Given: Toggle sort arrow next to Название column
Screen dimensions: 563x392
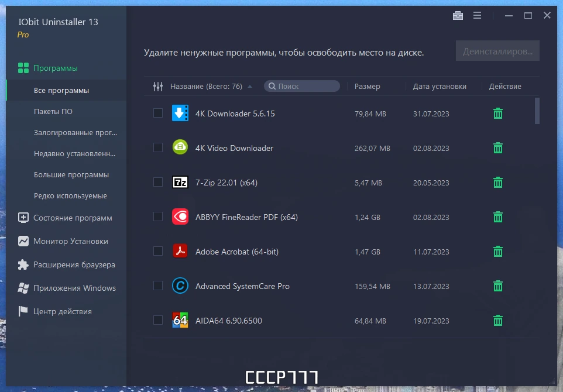Looking at the screenshot, I should point(250,87).
